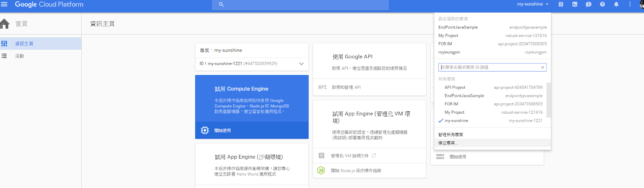
Task: Click the 首頁 home label
Action: 21,24
